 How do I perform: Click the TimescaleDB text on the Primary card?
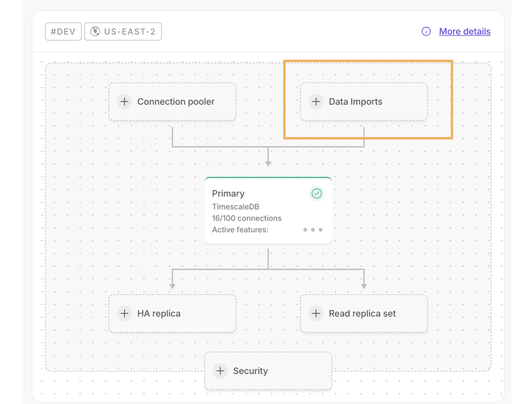tap(236, 207)
